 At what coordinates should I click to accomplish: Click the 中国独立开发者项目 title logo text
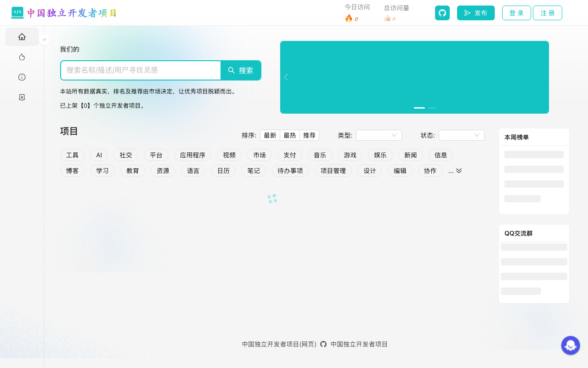pyautogui.click(x=72, y=13)
